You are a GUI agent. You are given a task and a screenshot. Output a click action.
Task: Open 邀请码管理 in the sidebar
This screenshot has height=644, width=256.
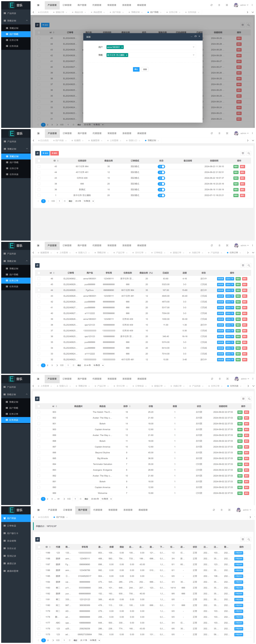coord(12,571)
